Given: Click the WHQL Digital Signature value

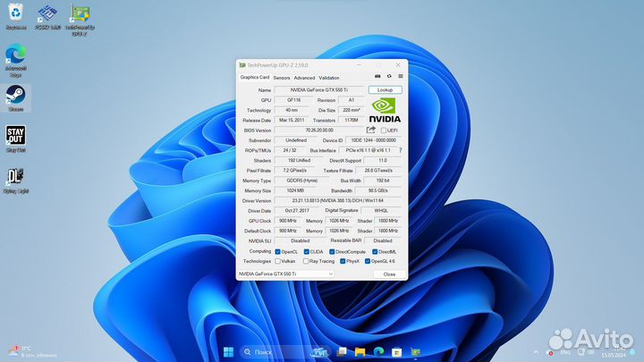Looking at the screenshot, I should coord(381,211).
